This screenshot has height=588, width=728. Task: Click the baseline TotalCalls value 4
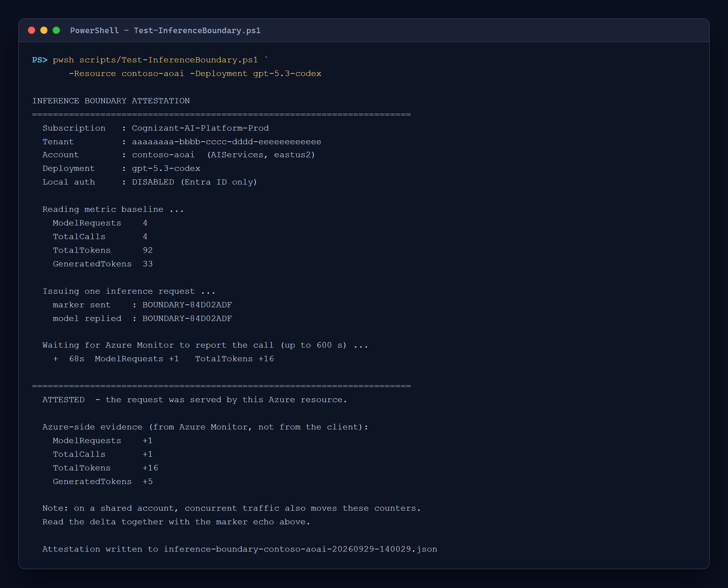145,236
